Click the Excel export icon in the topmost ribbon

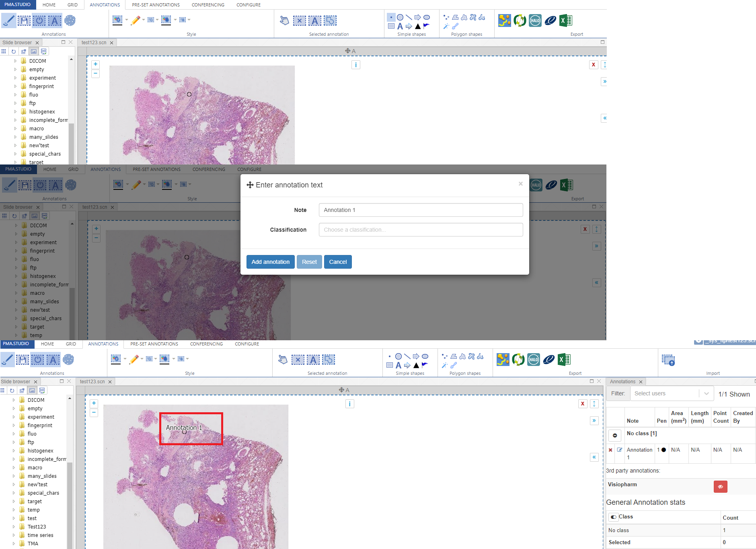(565, 21)
